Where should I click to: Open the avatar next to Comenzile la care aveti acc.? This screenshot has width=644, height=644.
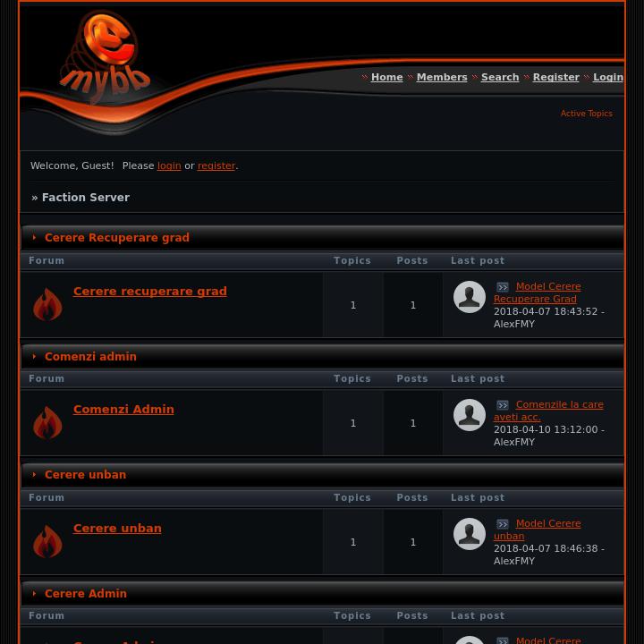tap(470, 415)
